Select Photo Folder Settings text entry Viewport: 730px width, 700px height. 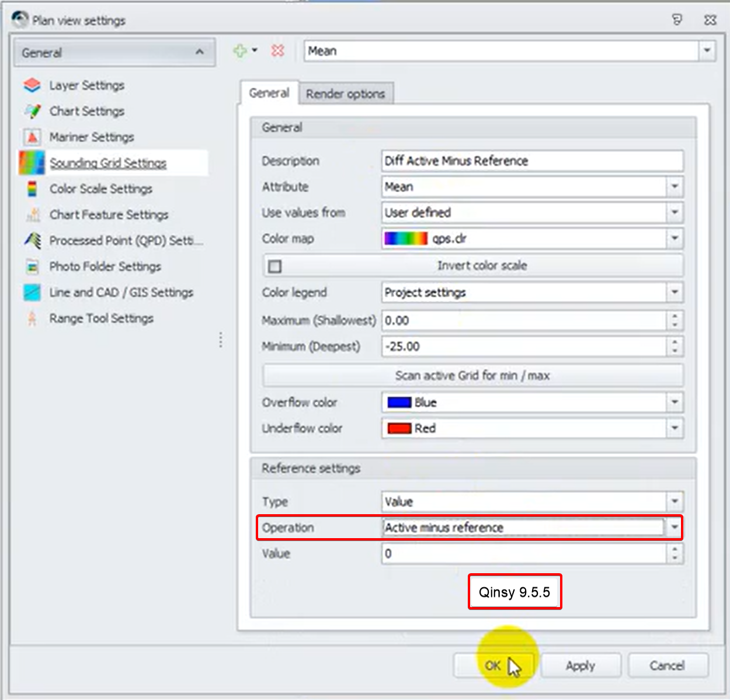(105, 266)
